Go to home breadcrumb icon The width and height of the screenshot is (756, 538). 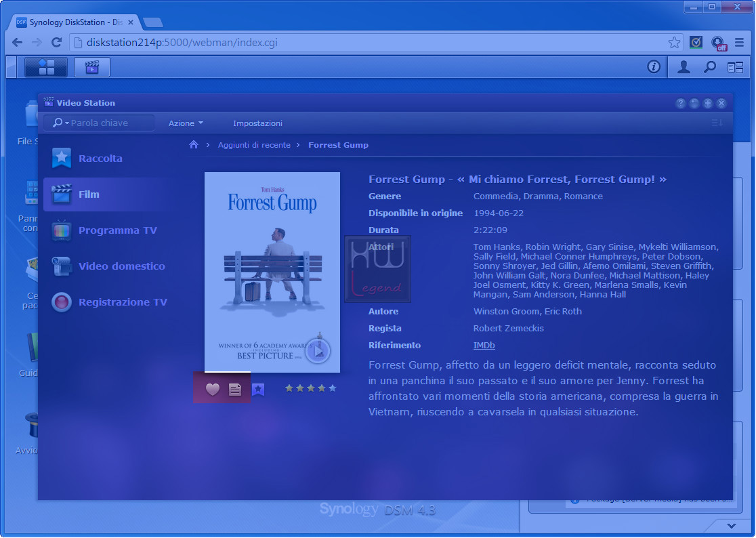click(194, 144)
